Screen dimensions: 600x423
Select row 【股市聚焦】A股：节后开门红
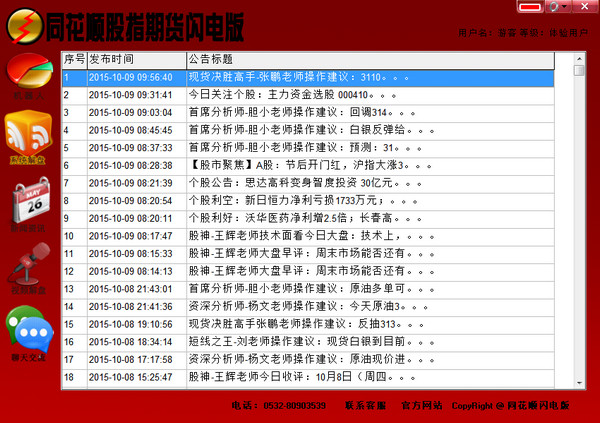coord(308,166)
